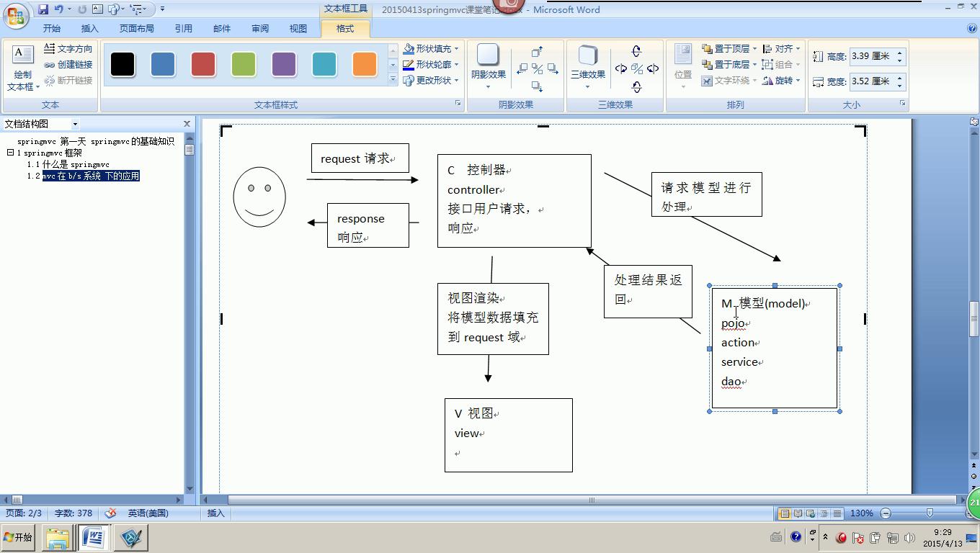The width and height of the screenshot is (980, 553).
Task: Select the orange text box style swatch
Action: [365, 64]
